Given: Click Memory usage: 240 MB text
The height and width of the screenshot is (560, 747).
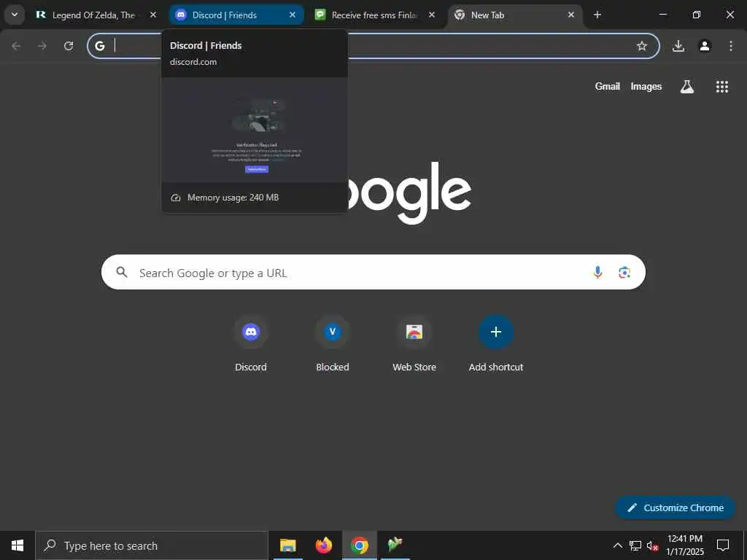Looking at the screenshot, I should click(x=233, y=197).
